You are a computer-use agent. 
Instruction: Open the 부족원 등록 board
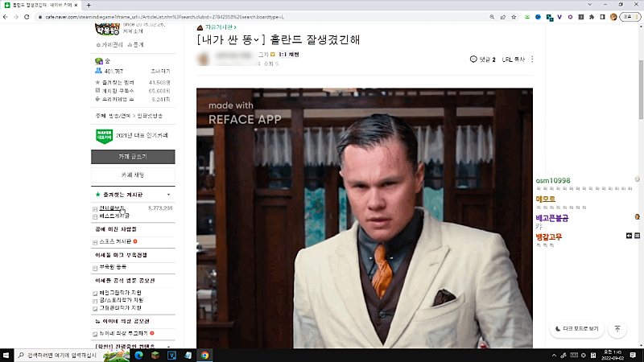click(113, 267)
